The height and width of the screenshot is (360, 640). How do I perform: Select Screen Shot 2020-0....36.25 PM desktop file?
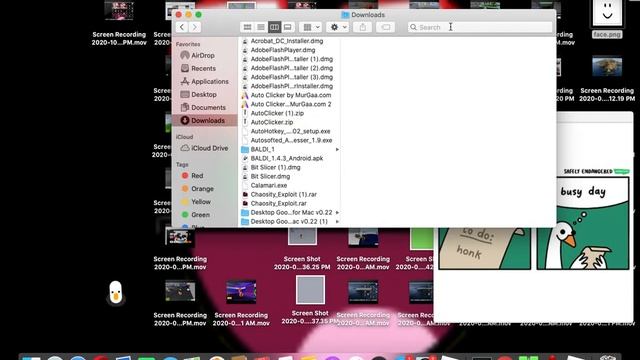[x=302, y=249]
